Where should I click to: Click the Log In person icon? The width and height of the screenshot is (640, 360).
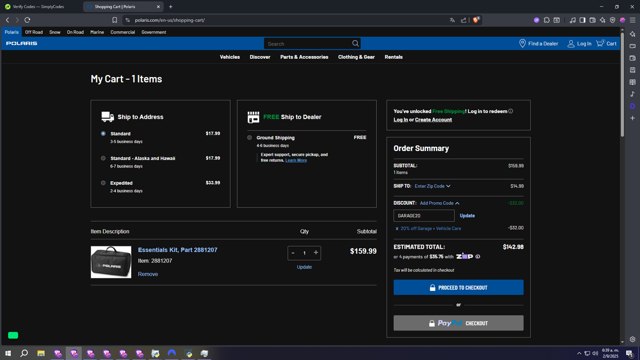point(571,43)
